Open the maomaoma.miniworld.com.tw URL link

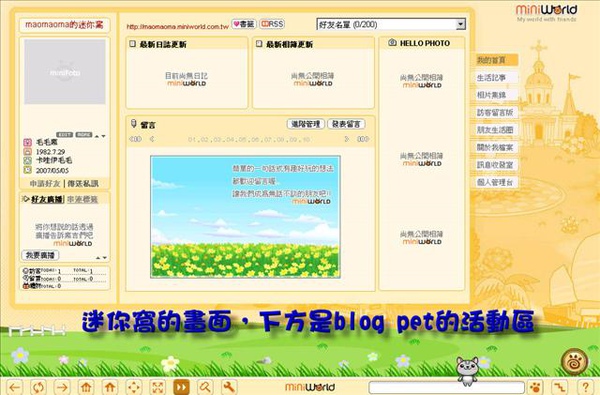point(178,27)
